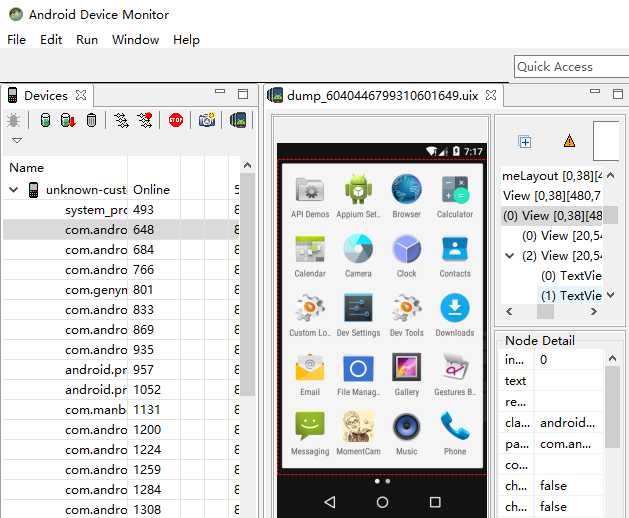Click the red Stop Process icon
This screenshot has width=629, height=518.
click(x=176, y=120)
